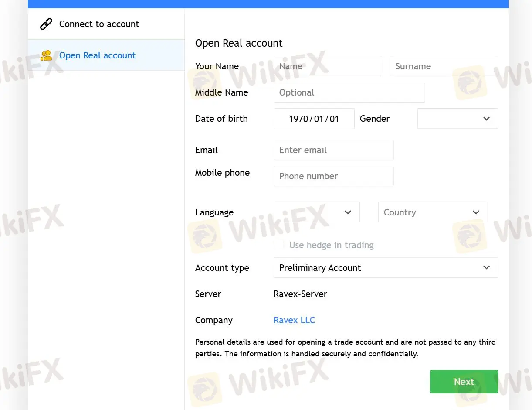Screen dimensions: 532x410
Task: Focus the first Name input field
Action: (x=328, y=66)
